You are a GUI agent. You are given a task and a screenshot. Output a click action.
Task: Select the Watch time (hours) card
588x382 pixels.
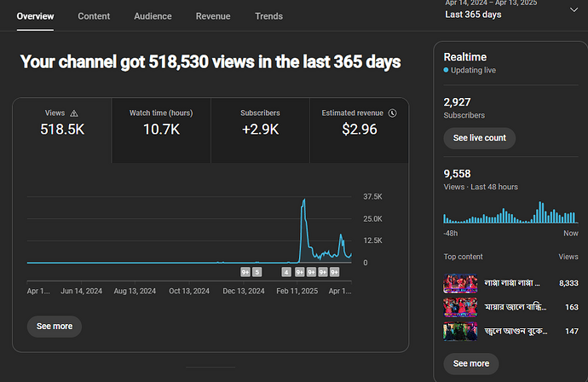(161, 130)
